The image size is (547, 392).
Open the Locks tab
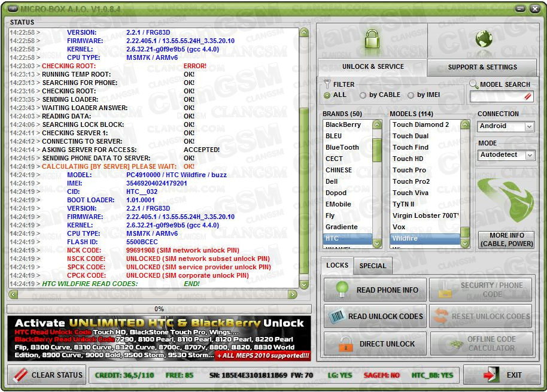coord(337,265)
